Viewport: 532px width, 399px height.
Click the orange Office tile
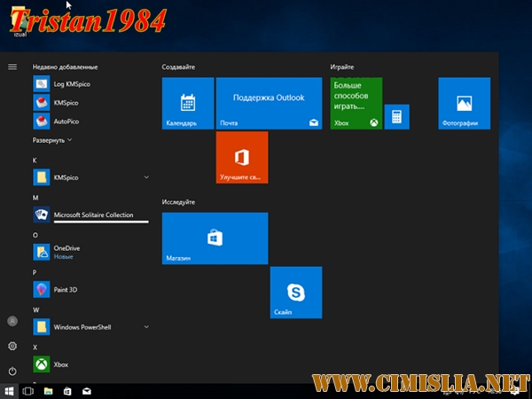pos(241,158)
